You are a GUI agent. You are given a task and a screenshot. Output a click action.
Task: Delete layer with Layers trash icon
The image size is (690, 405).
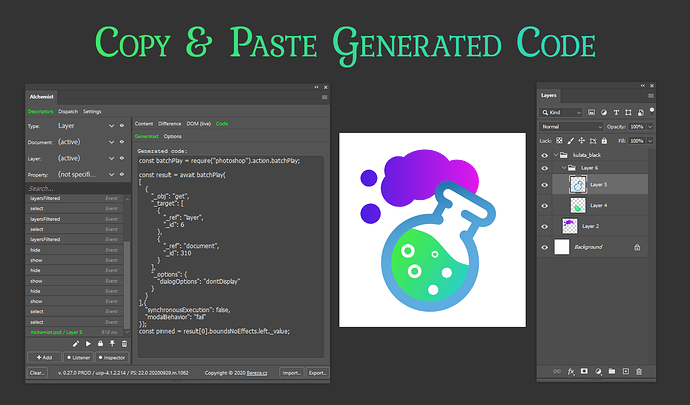(639, 372)
